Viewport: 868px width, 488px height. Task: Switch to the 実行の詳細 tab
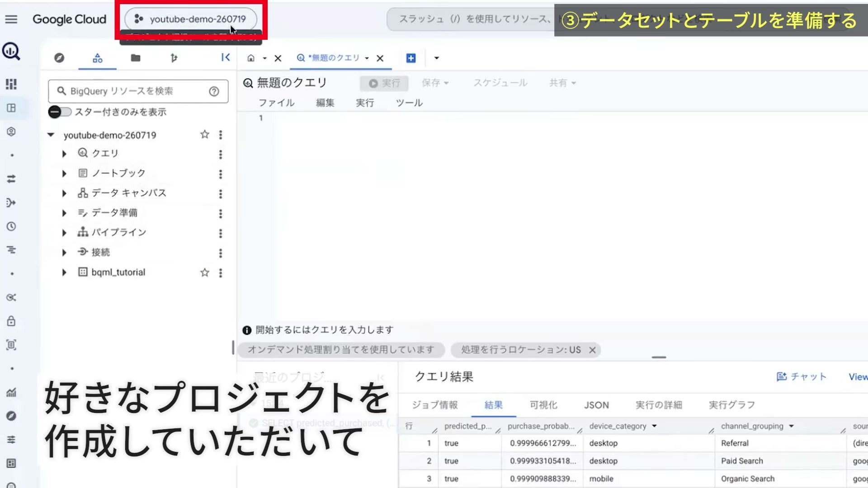(659, 405)
